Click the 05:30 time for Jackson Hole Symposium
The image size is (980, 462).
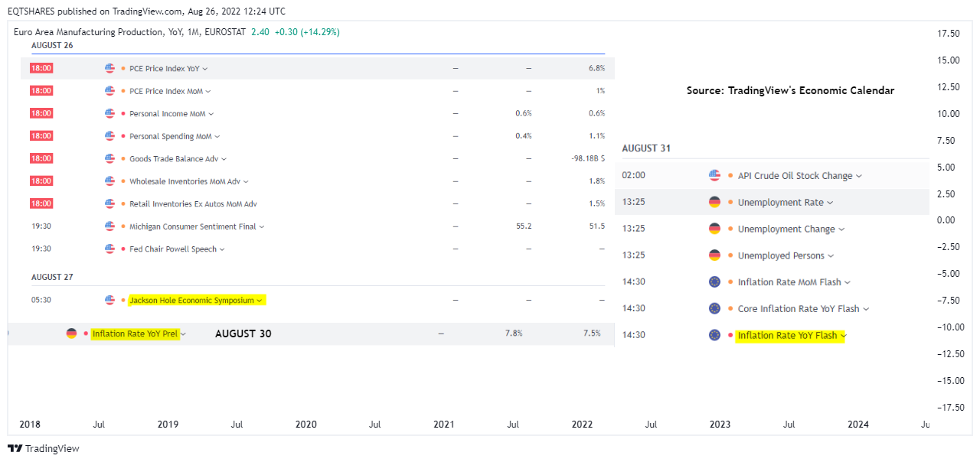click(x=41, y=300)
